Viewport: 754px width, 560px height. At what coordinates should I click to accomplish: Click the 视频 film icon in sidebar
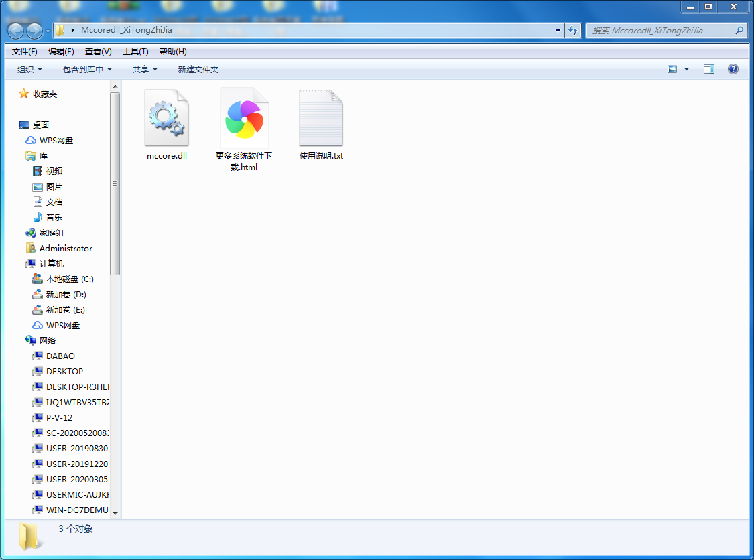(x=38, y=171)
